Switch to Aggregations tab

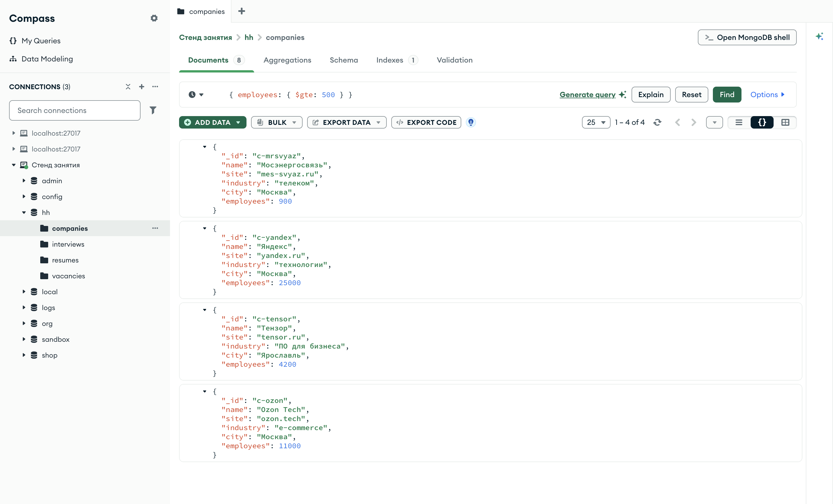(287, 60)
